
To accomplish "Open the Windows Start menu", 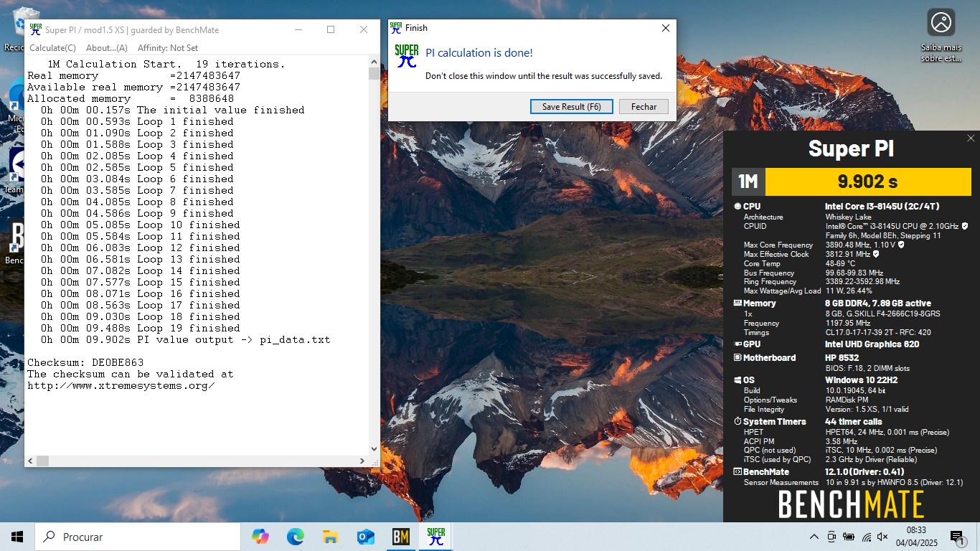I will click(x=17, y=537).
